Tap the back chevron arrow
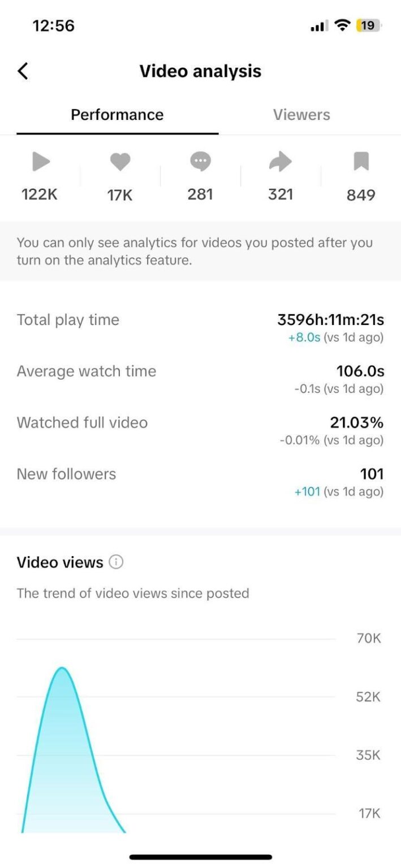The image size is (401, 868). pos(23,71)
